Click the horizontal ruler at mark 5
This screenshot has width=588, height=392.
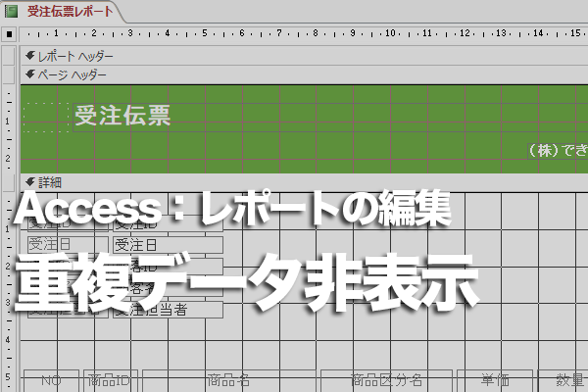point(205,33)
